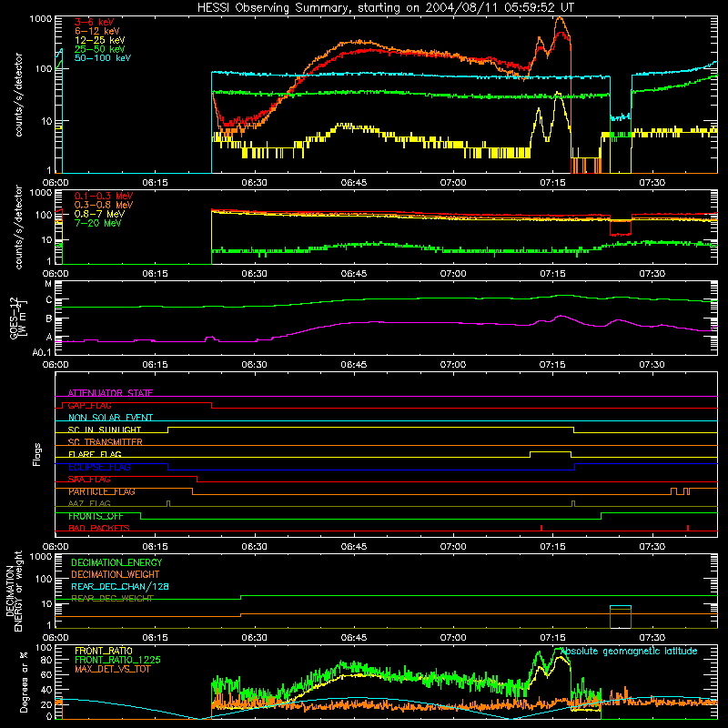Select the 6-12 keV legend entry
This screenshot has height=728, width=728.
(x=97, y=31)
